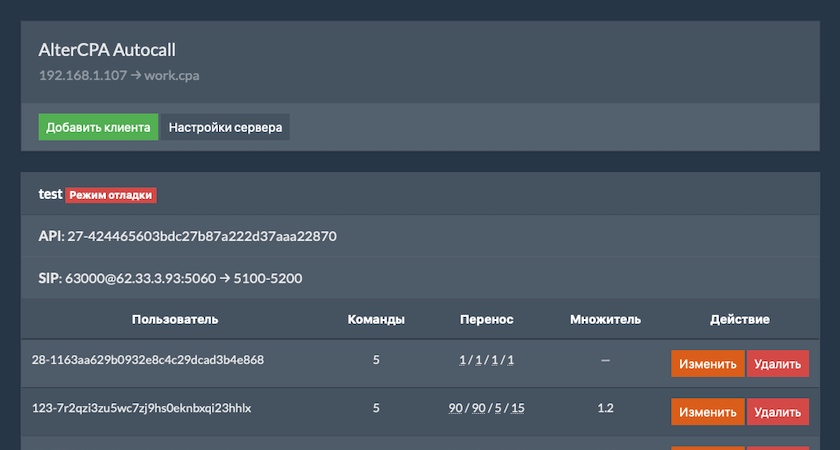Select API key 27-424465603bdc27b87a222d37aaa22870
The image size is (840, 450).
click(202, 236)
